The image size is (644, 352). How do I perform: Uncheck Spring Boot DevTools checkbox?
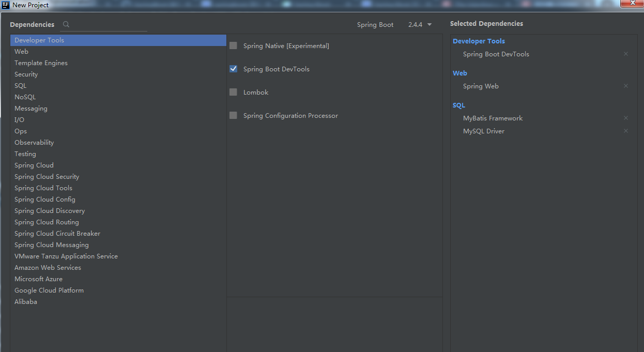pos(233,69)
